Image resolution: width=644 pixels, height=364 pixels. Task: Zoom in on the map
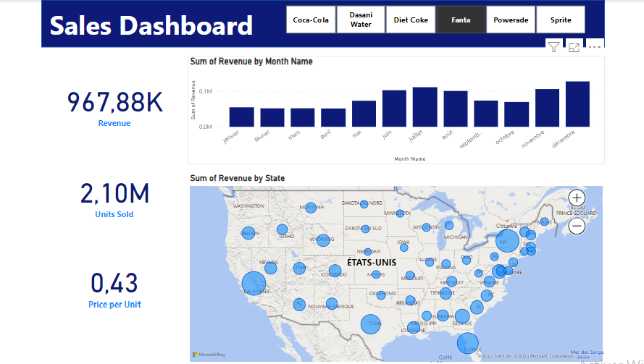coord(577,198)
